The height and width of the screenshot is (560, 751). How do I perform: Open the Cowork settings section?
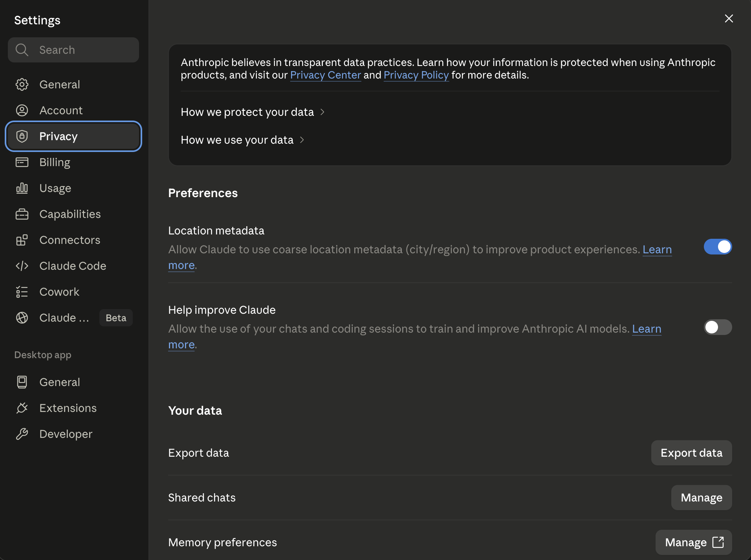pos(73,292)
